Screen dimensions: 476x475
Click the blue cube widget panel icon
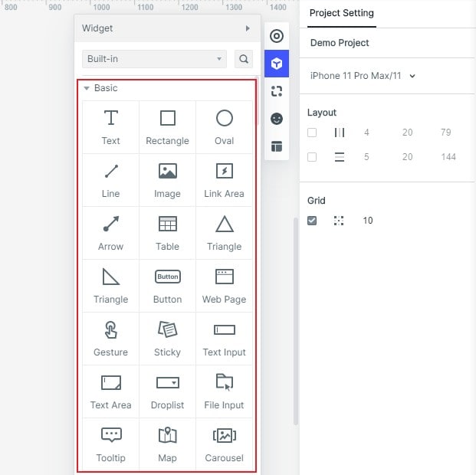click(x=277, y=64)
